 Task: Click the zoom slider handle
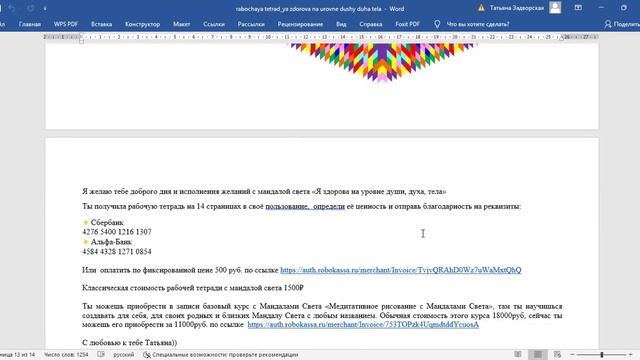[602, 355]
